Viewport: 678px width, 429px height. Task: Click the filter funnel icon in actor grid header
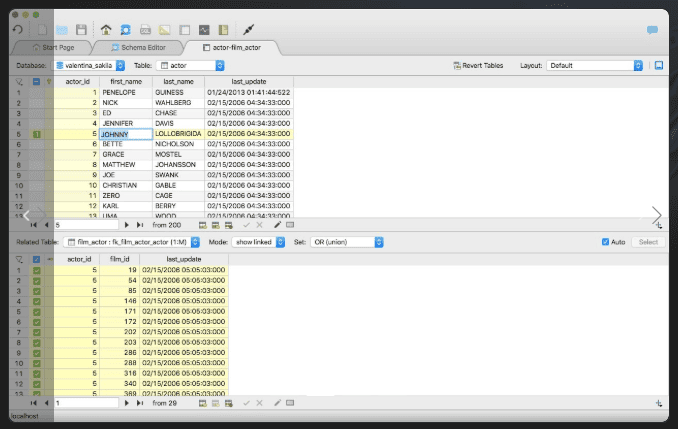click(x=19, y=81)
